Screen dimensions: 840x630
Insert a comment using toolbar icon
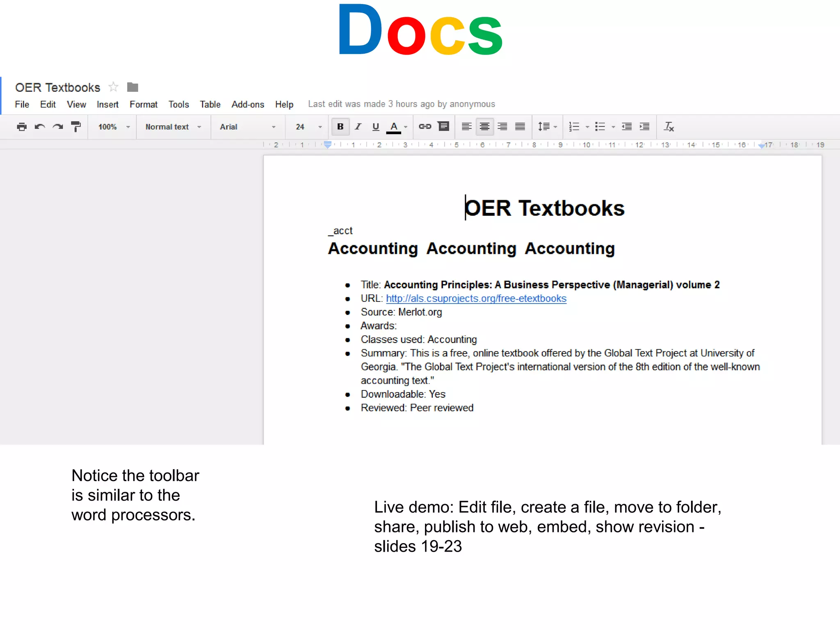click(x=444, y=126)
